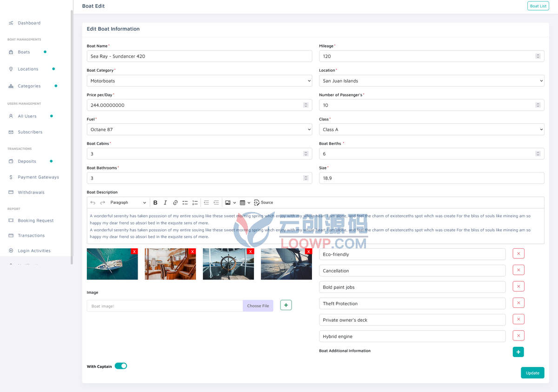Click the insert table icon in editor

point(243,203)
